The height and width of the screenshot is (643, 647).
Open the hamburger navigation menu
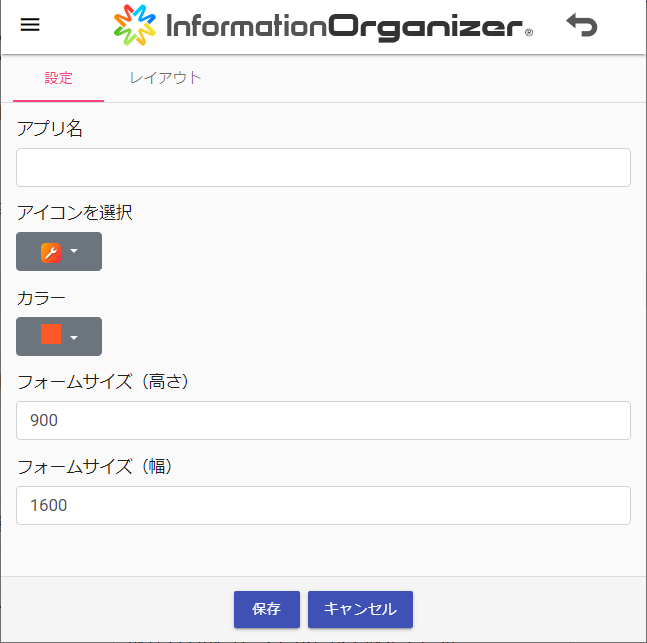click(x=30, y=25)
